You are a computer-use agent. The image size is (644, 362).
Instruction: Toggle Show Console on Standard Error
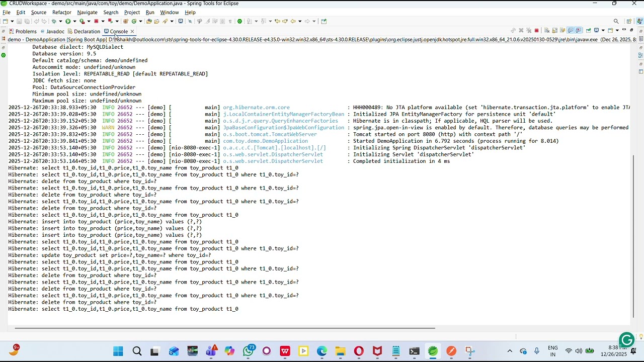click(579, 30)
